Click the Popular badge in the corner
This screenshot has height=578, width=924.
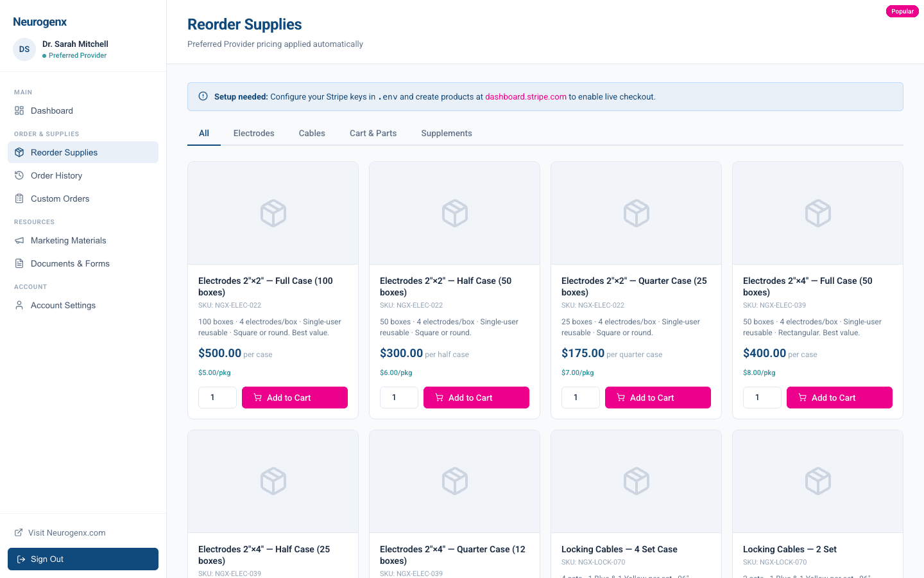tap(902, 11)
